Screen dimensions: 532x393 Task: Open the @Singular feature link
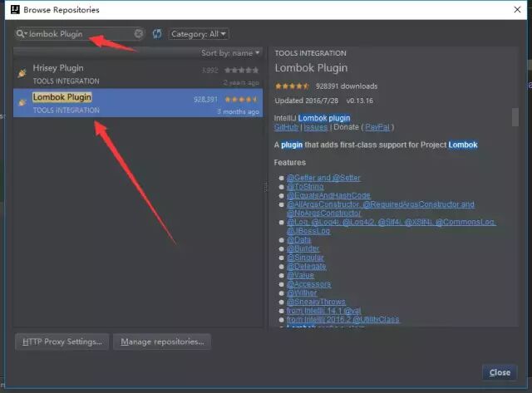point(305,258)
